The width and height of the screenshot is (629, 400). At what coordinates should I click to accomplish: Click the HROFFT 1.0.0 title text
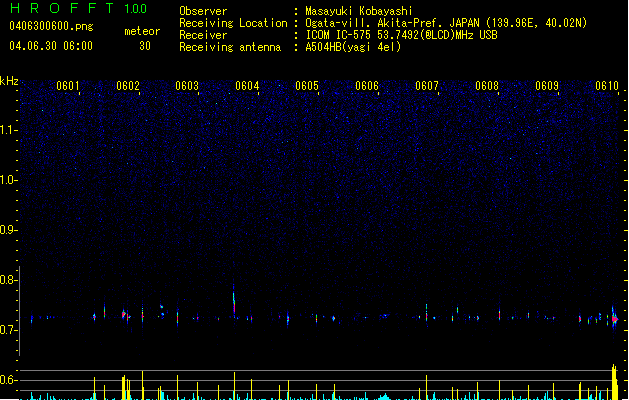[78, 8]
